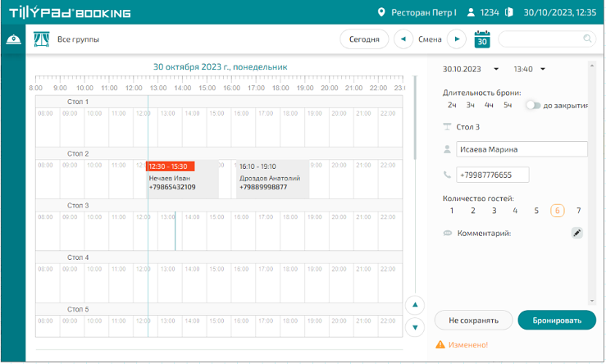
Task: Click the search magnifier icon
Action: (587, 39)
